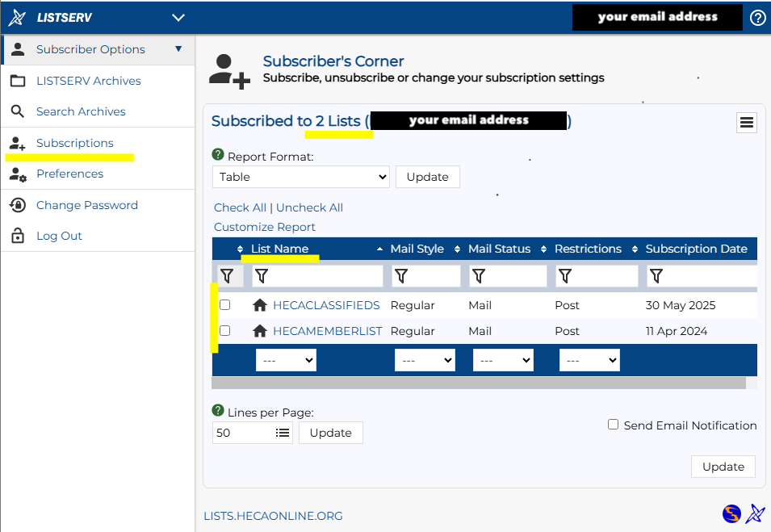Image resolution: width=771 pixels, height=532 pixels.
Task: Click the Subscription Date filter field
Action: click(702, 276)
